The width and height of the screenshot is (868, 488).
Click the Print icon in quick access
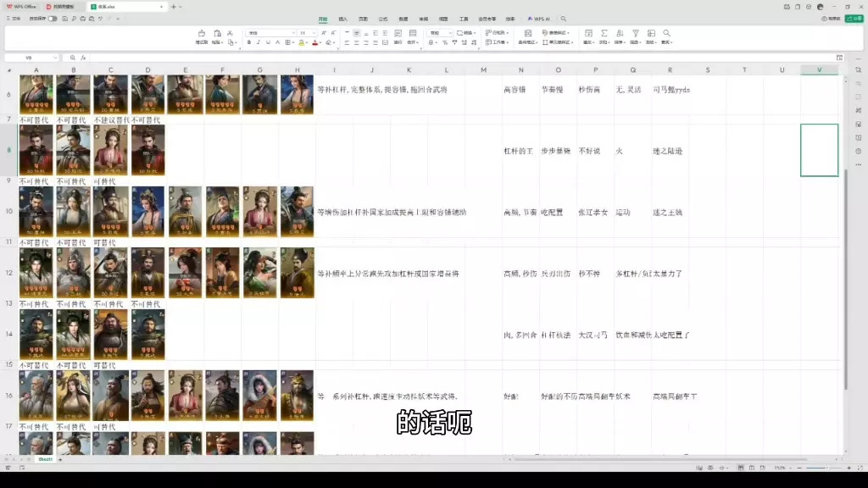(x=82, y=19)
